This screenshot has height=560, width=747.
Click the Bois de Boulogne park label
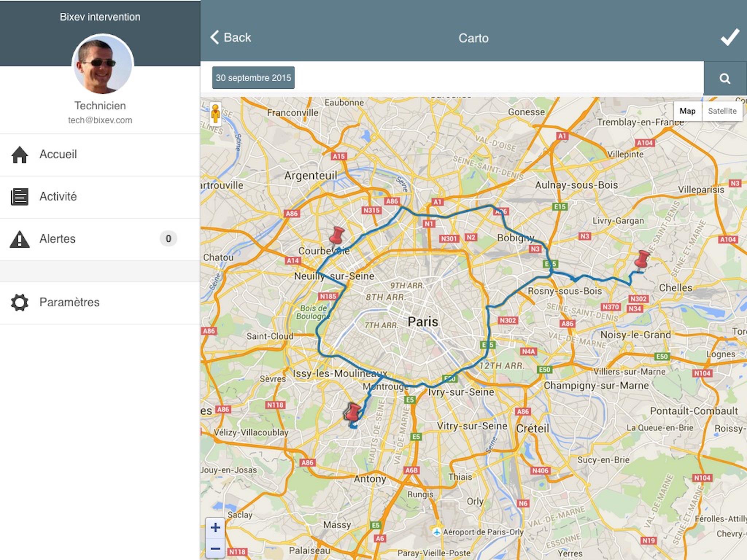pyautogui.click(x=313, y=312)
